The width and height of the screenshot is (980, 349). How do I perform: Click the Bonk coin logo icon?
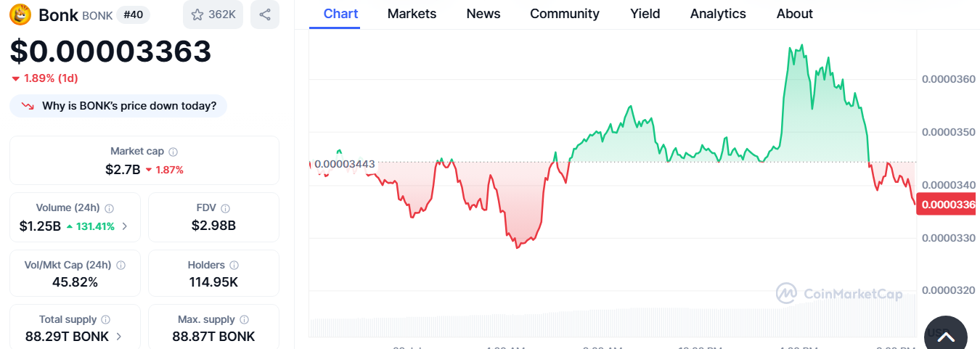pos(20,15)
